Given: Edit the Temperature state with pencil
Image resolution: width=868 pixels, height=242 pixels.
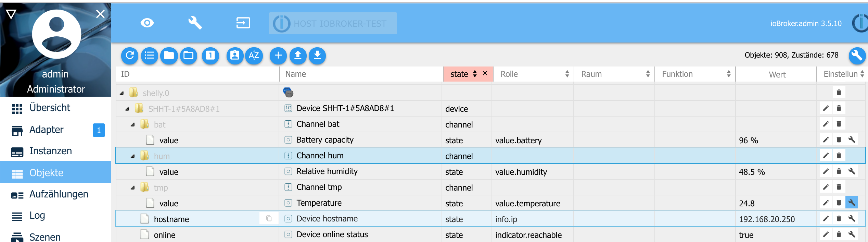Looking at the screenshot, I should (826, 203).
